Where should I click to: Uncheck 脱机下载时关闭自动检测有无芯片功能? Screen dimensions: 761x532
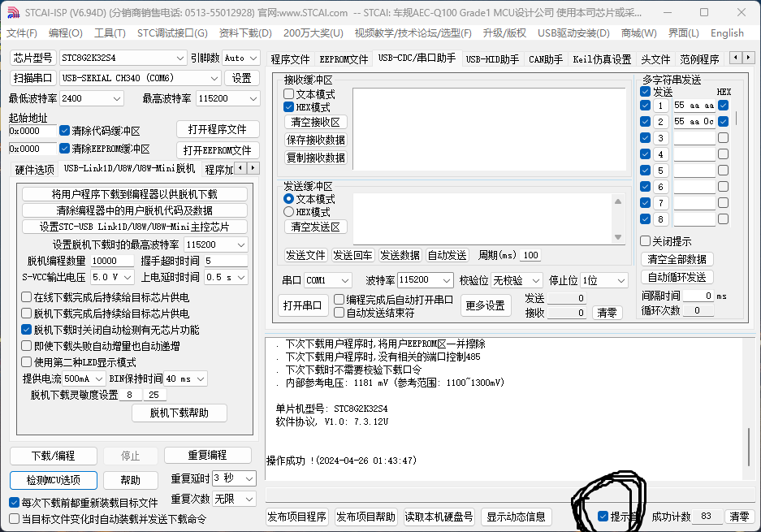click(x=27, y=330)
